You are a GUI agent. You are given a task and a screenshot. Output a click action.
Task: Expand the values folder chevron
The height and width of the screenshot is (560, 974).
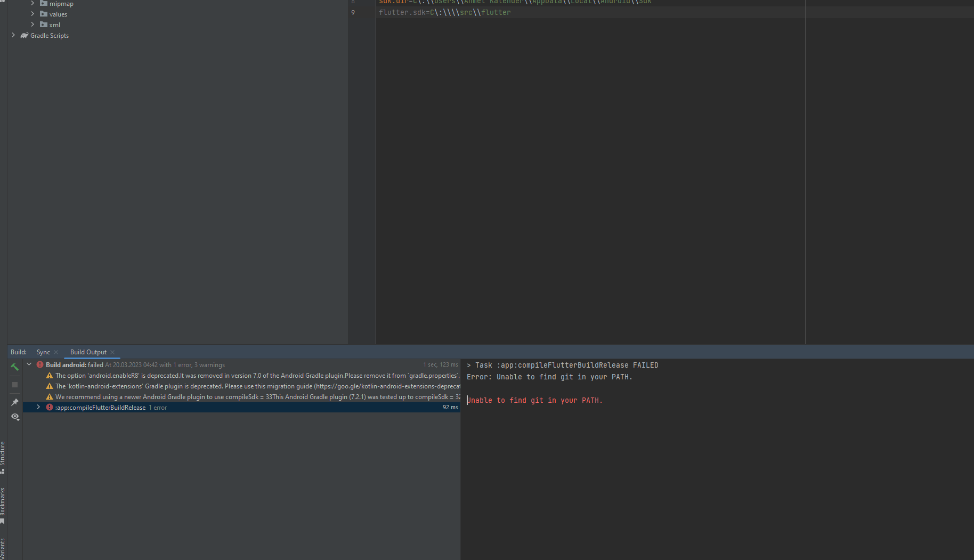coord(33,14)
